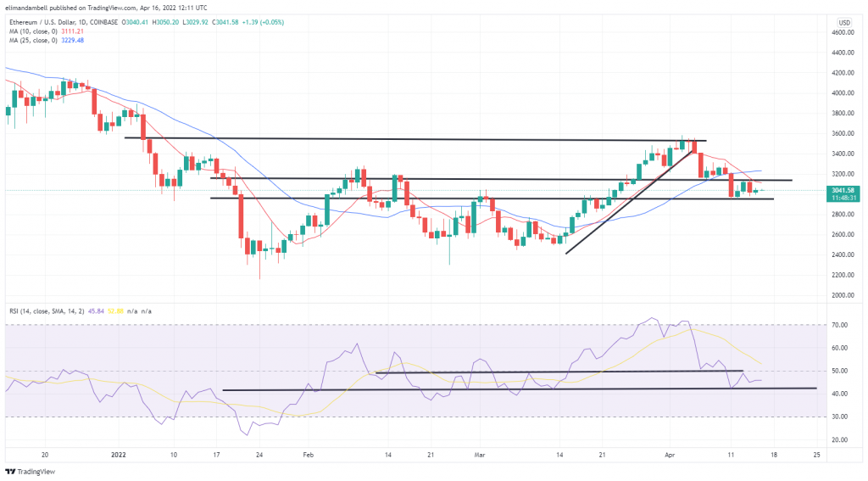Click the 70.00 RSI axis label

coord(840,325)
